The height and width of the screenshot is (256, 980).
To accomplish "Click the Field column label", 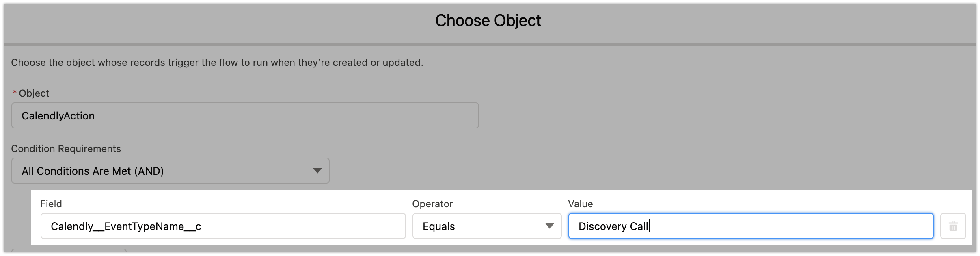I will [x=51, y=204].
